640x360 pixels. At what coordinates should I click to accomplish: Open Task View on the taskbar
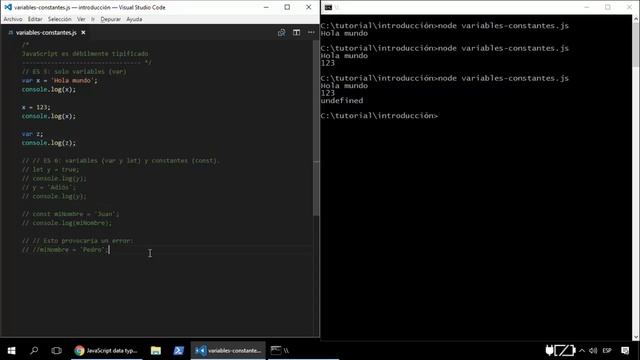[56, 350]
